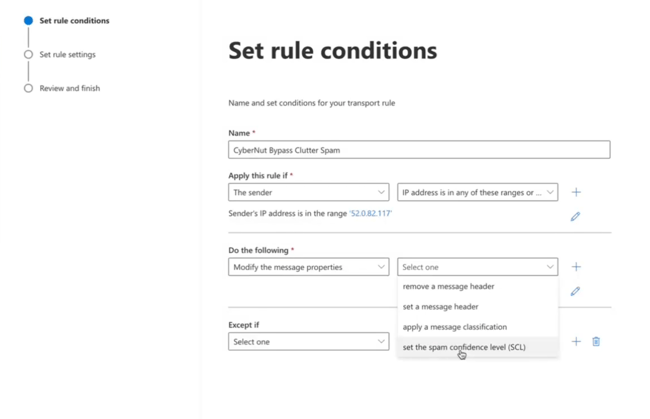Collapse the action 'Select one' dropdown
The width and height of the screenshot is (650, 419).
pyautogui.click(x=477, y=267)
